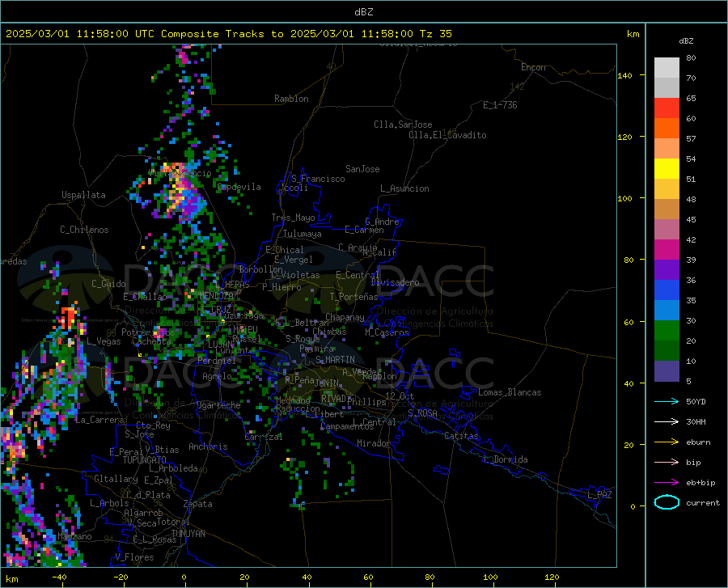Screen dimensions: 728x588
Task: Click the cyan ellipse for current storm
Action: coord(667,502)
